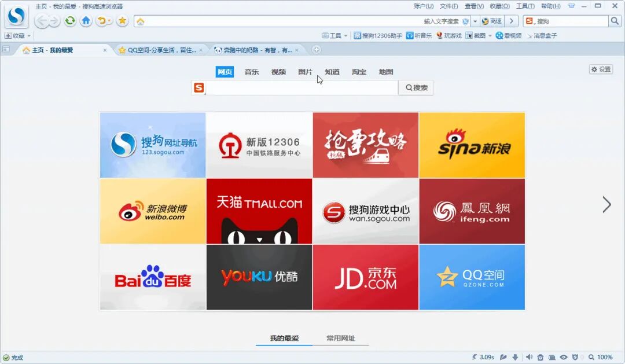Open the 消息盒子 message box
This screenshot has height=364, width=625.
[542, 35]
